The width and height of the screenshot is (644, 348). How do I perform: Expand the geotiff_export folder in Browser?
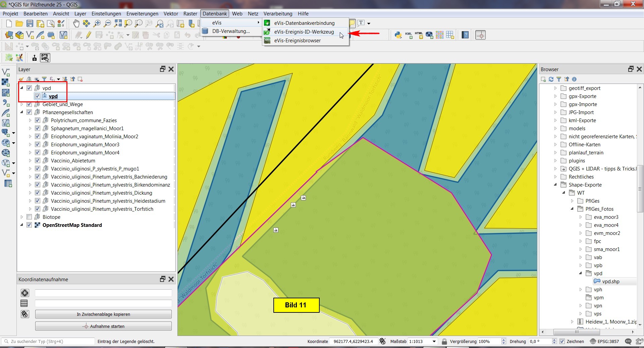click(x=555, y=88)
